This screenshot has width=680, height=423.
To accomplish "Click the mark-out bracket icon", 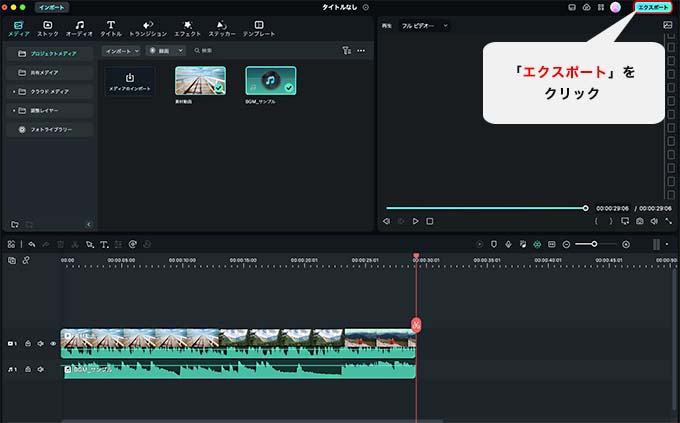I will pyautogui.click(x=611, y=221).
